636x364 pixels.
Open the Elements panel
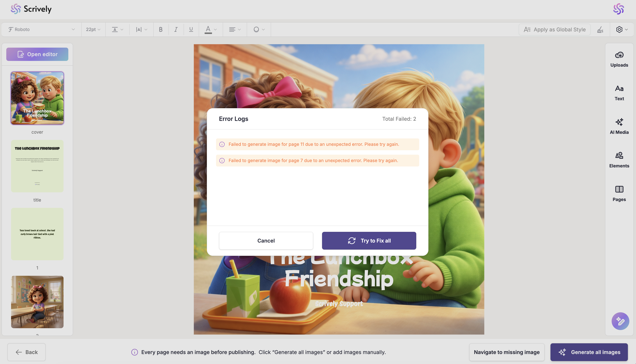click(619, 160)
